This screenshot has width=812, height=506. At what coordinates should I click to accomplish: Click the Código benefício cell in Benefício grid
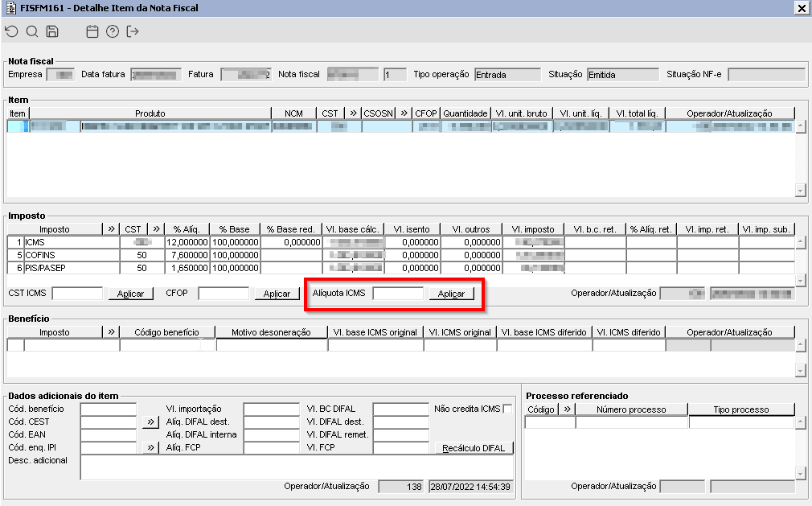pos(167,345)
